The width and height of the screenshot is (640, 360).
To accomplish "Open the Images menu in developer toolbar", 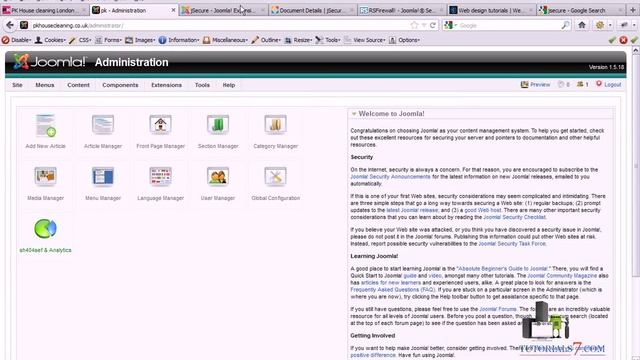I will pyautogui.click(x=140, y=40).
